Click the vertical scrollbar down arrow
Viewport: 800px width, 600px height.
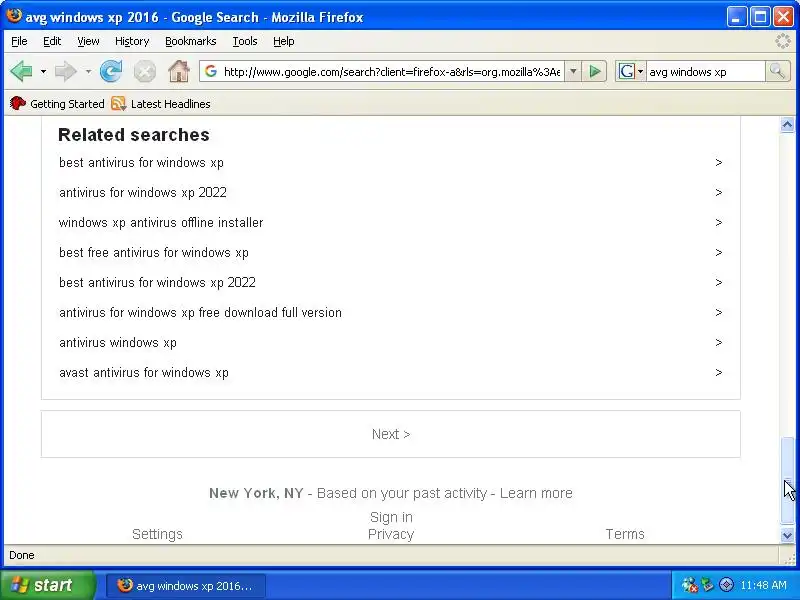(787, 535)
